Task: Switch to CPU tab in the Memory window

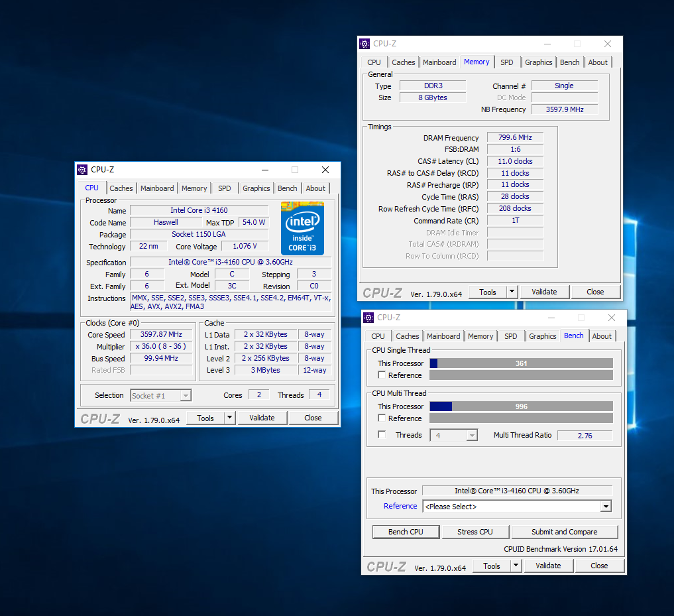Action: pyautogui.click(x=374, y=62)
